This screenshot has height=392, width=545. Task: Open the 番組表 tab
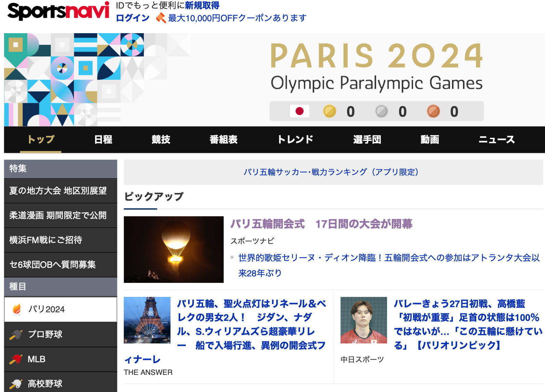coord(224,140)
